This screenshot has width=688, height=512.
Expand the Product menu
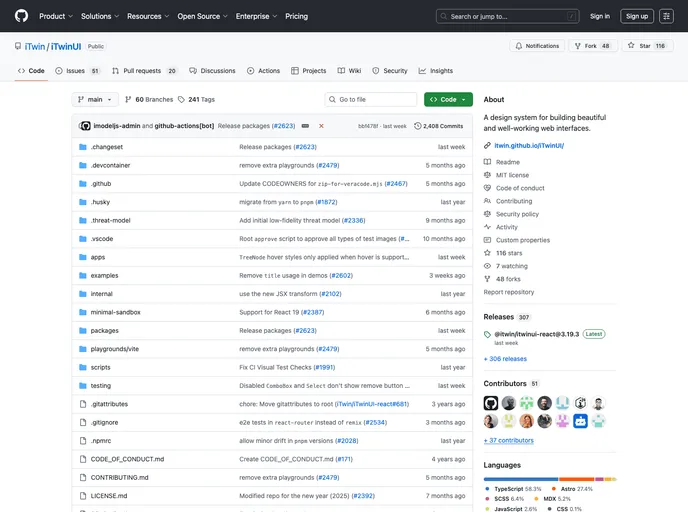(x=56, y=16)
